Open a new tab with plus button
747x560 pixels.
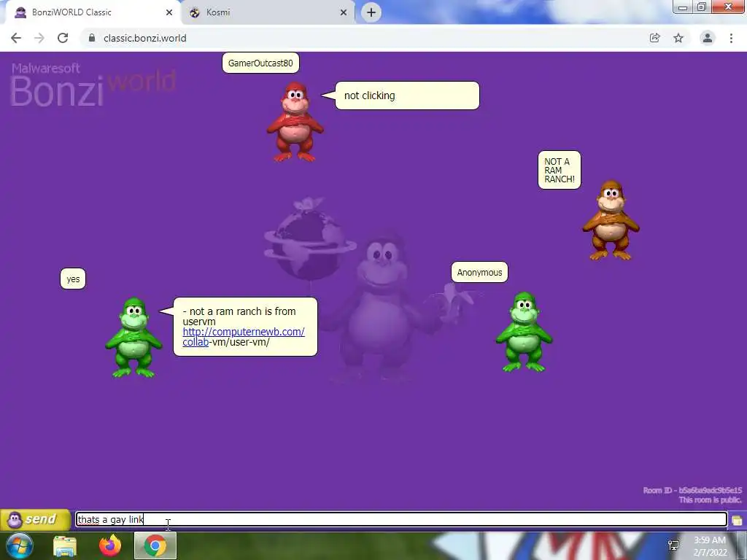click(371, 12)
